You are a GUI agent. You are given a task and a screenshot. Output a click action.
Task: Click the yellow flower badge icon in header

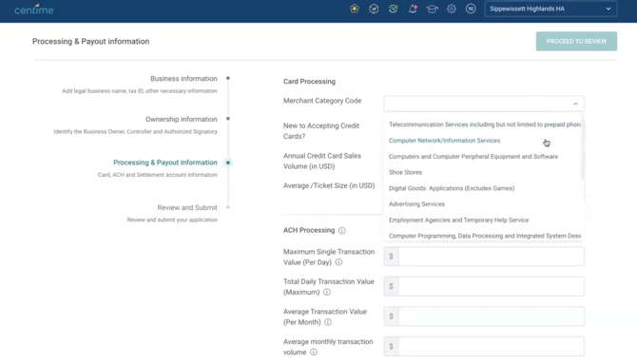[355, 9]
